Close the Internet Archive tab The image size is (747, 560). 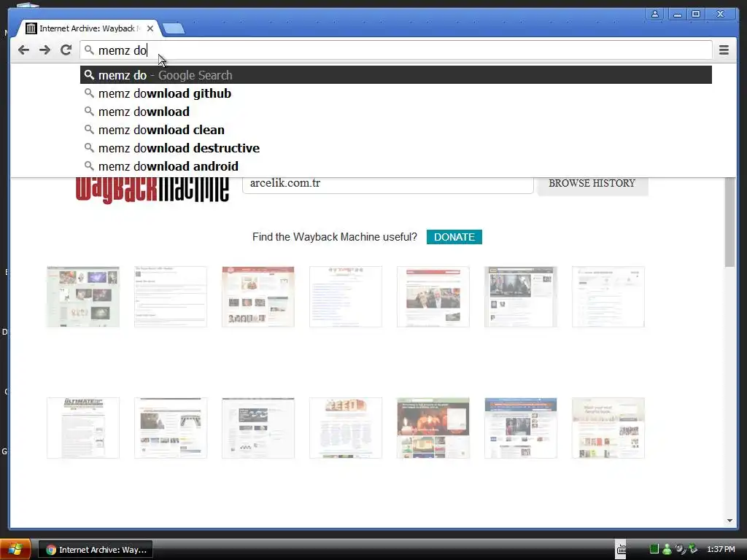tap(150, 28)
